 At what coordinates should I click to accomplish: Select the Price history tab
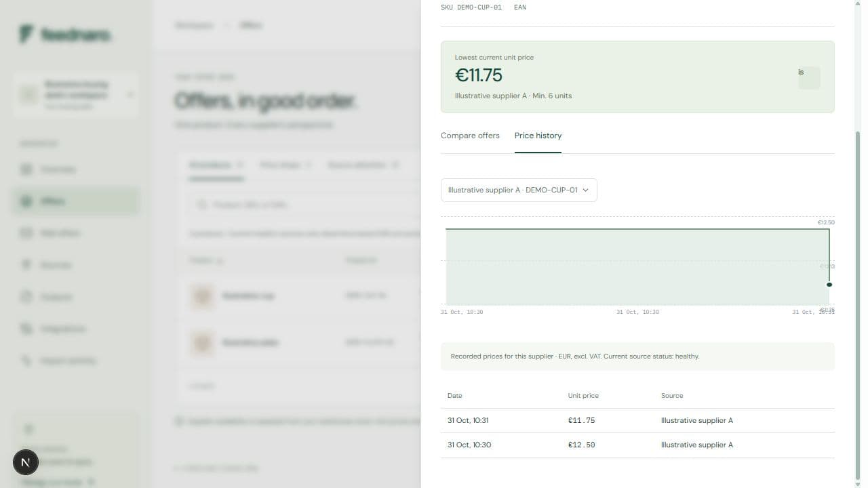(538, 136)
